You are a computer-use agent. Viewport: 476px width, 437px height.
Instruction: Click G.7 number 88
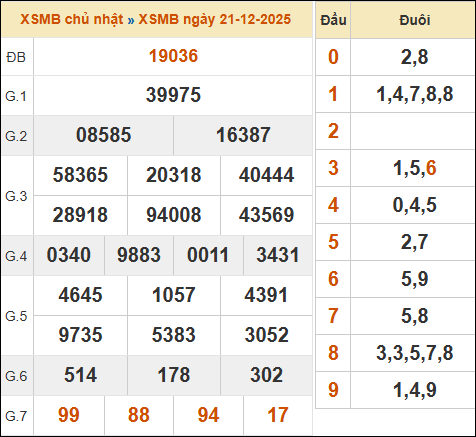139,415
